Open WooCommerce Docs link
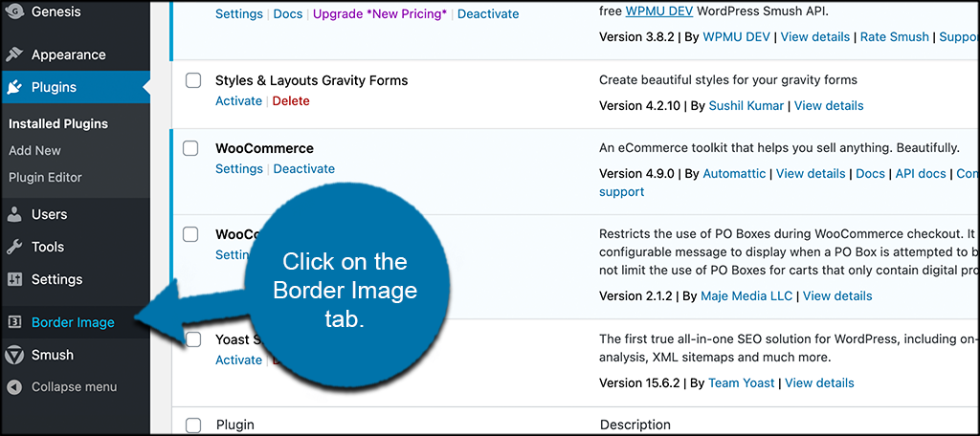 coord(871,174)
